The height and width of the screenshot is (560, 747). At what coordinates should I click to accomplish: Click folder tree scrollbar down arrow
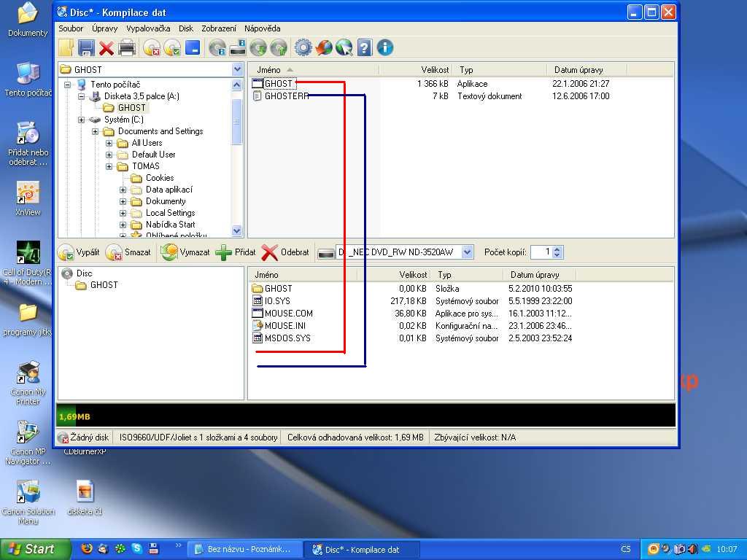point(237,230)
